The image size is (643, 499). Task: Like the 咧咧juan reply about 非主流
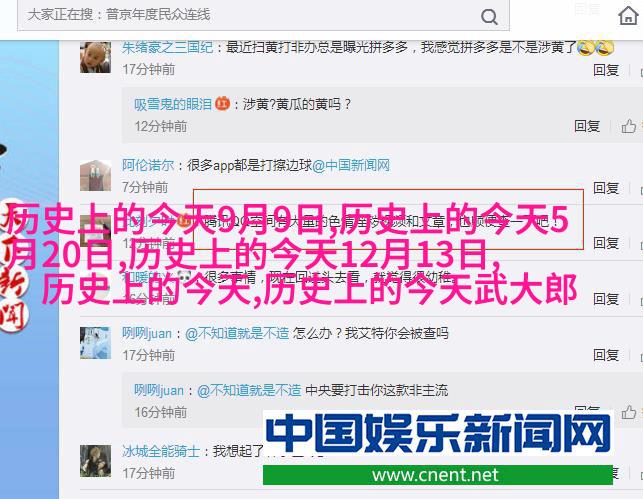[x=629, y=412]
